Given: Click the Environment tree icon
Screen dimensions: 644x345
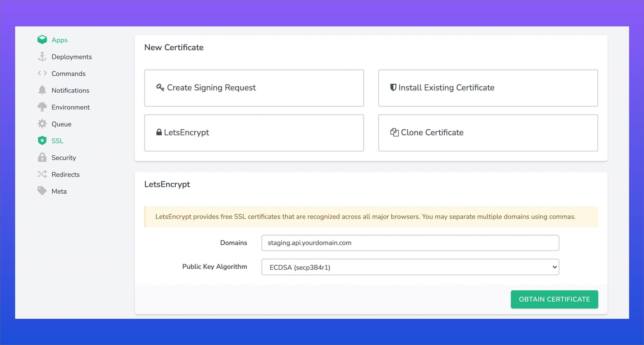Looking at the screenshot, I should pyautogui.click(x=42, y=107).
